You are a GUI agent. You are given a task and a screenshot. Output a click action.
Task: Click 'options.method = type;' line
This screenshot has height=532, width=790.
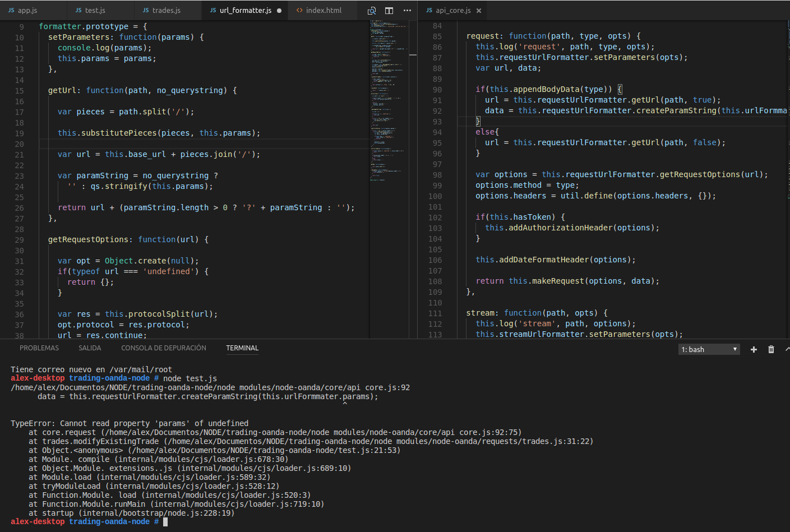[x=527, y=185]
